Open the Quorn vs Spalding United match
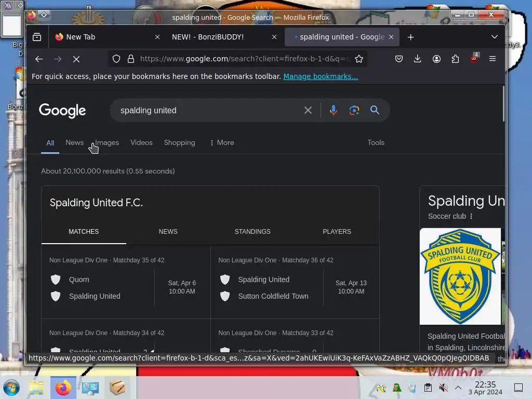This screenshot has width=532, height=399. 126,282
